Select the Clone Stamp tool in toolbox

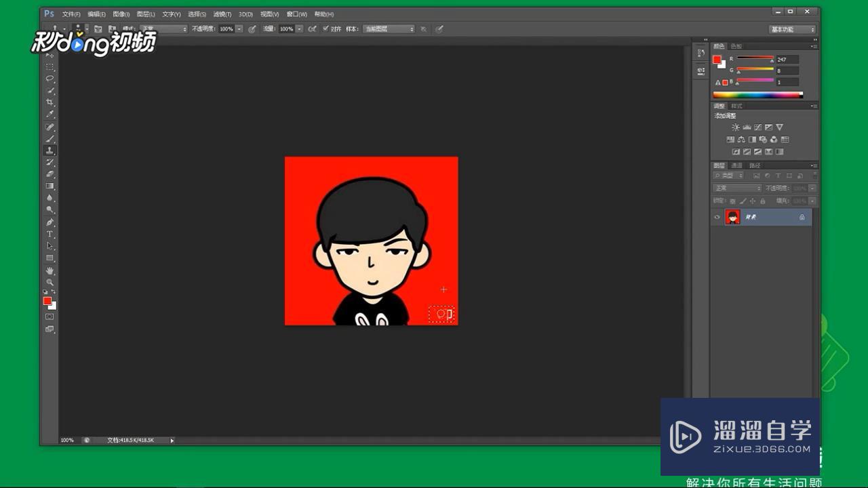click(x=50, y=150)
